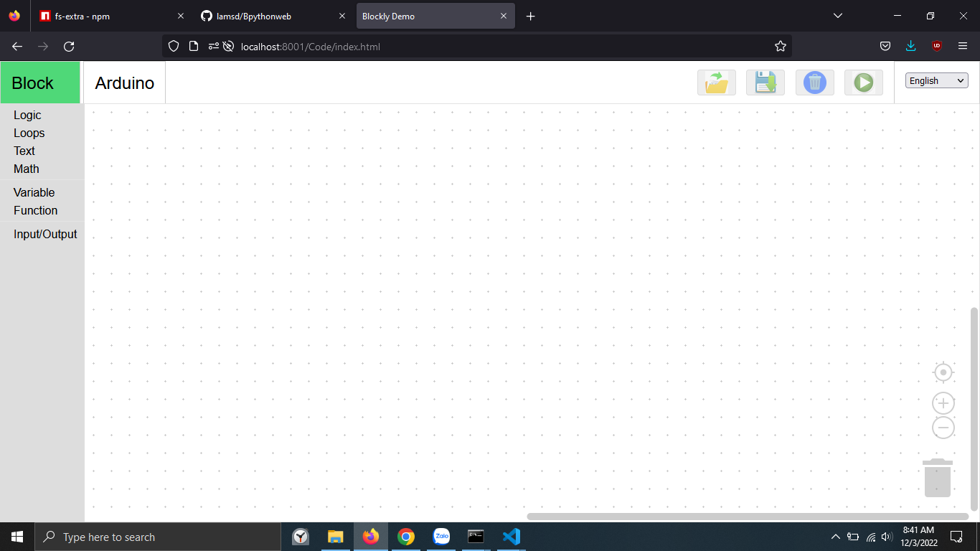List all tabs with the chevron button
Screen dimensions: 980x551
tap(838, 16)
